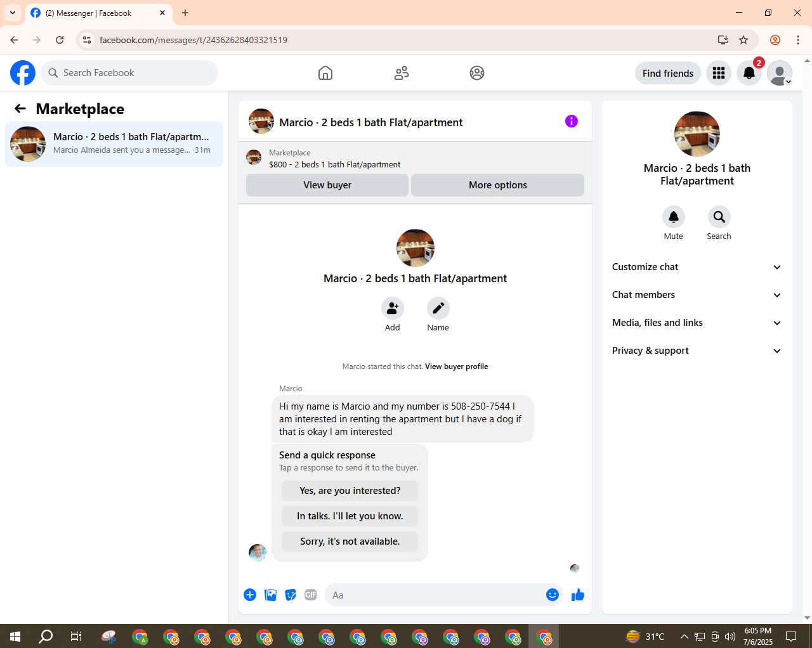Open Windows Task View
Image resolution: width=812 pixels, height=648 pixels.
pos(76,636)
